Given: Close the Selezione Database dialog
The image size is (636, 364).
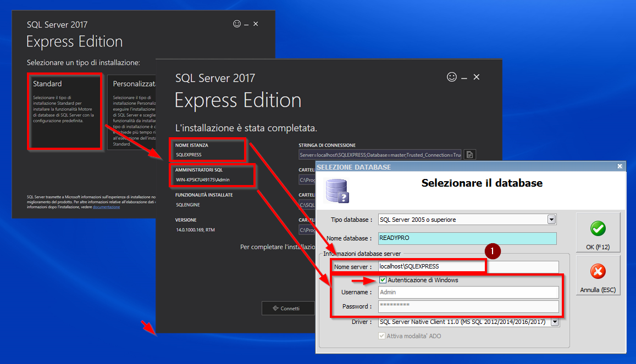Looking at the screenshot, I should point(620,166).
